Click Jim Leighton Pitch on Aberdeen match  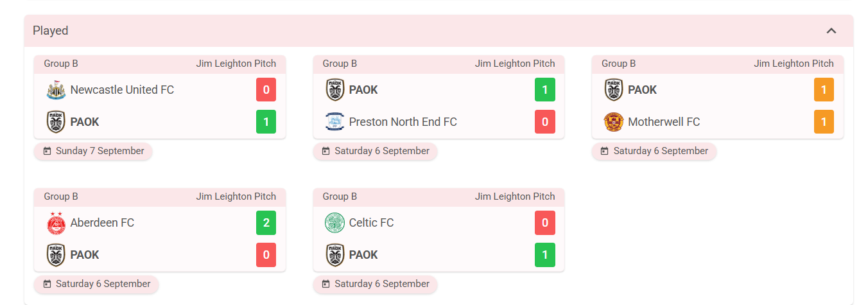(x=236, y=196)
